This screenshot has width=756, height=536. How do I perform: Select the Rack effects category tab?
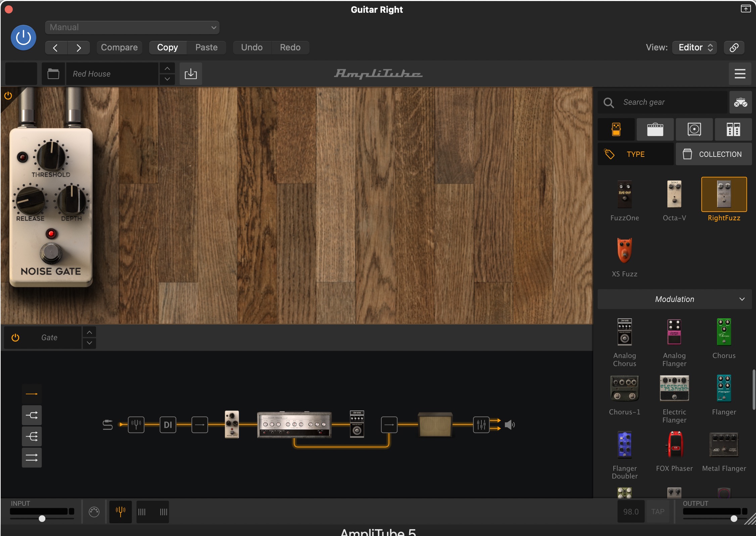733,129
